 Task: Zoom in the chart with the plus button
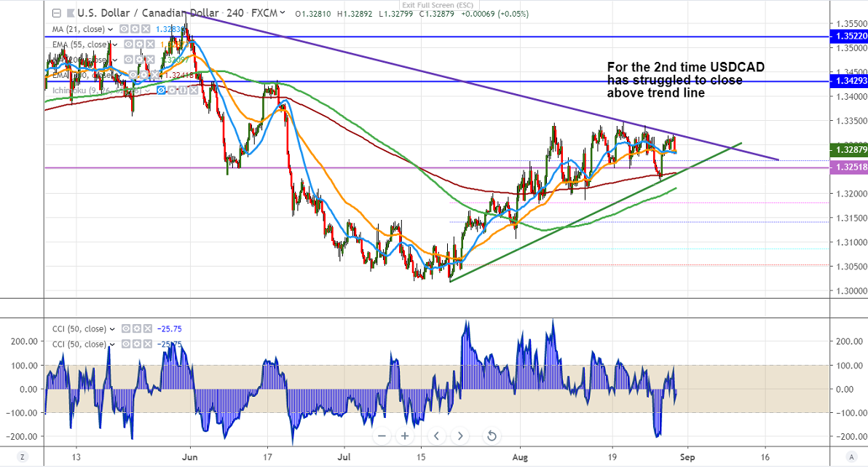(x=405, y=436)
